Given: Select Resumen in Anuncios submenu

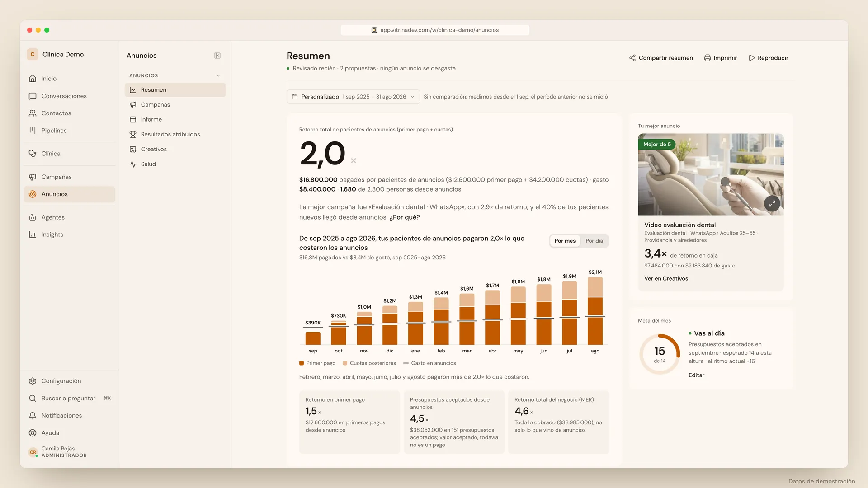Looking at the screenshot, I should [175, 90].
